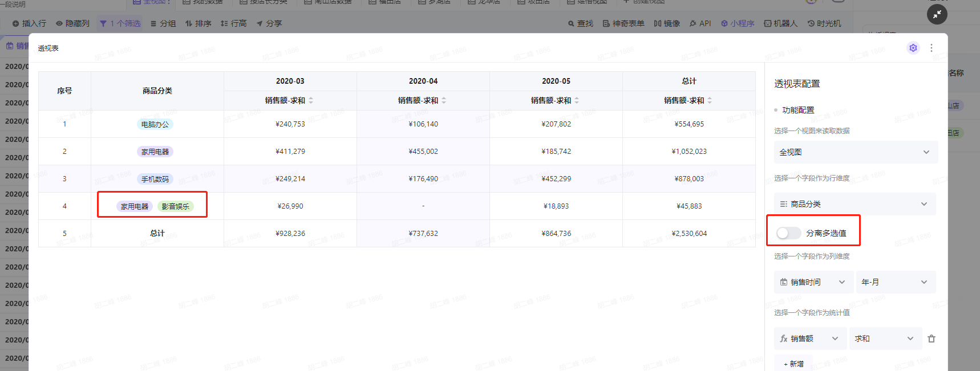Open the 全视图 view selection dropdown
The width and height of the screenshot is (980, 371).
tap(856, 152)
